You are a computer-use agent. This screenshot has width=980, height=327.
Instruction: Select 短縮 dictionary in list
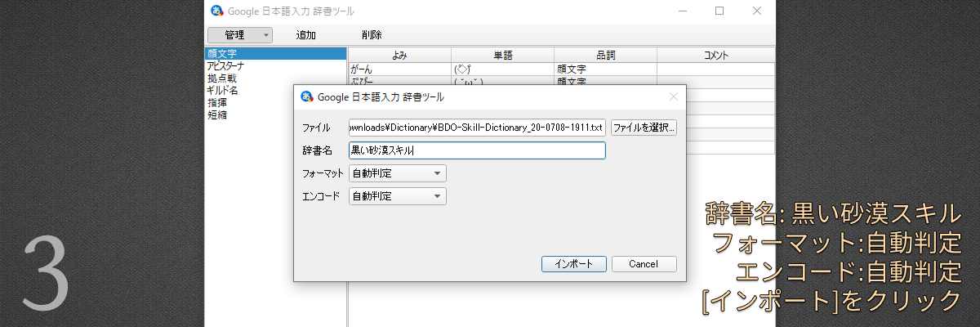[x=217, y=115]
